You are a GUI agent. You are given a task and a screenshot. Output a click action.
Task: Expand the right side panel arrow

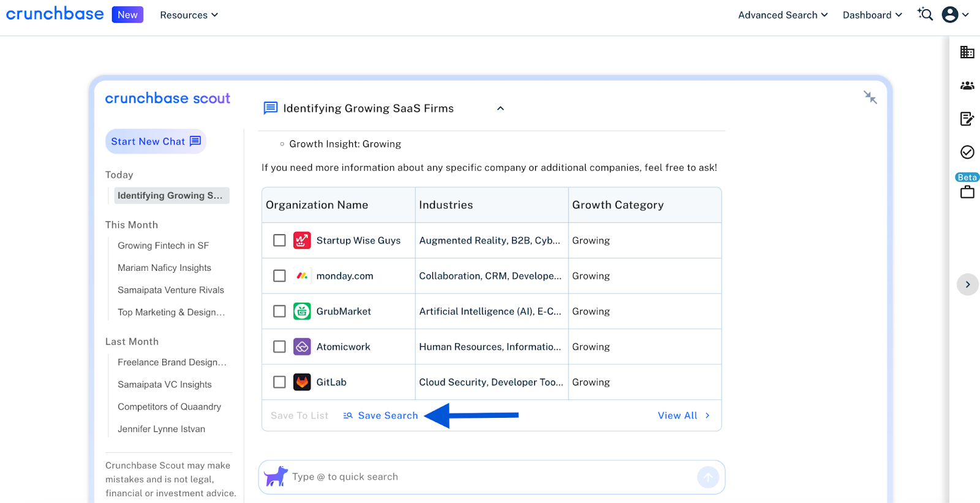(x=968, y=284)
